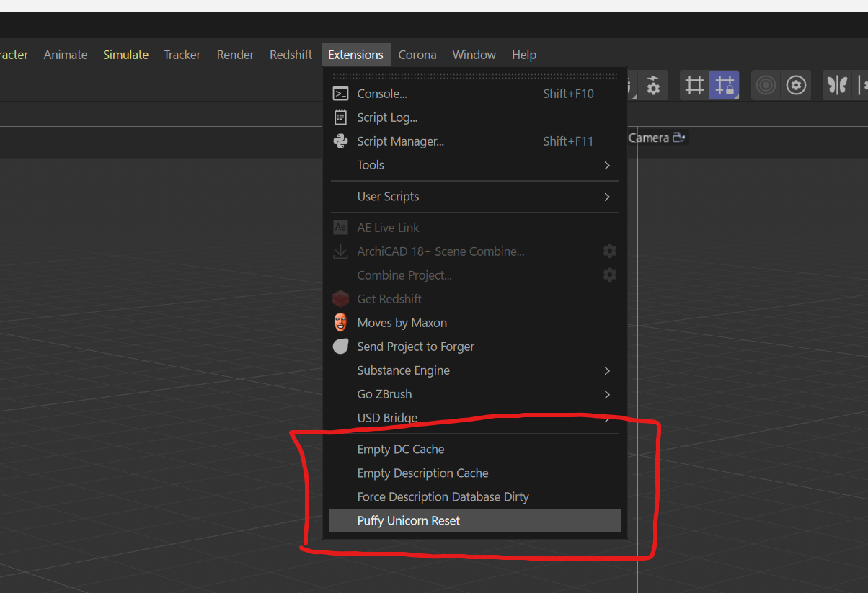This screenshot has height=593, width=868.
Task: Click the Python icon beside Script Manager
Action: (x=340, y=141)
